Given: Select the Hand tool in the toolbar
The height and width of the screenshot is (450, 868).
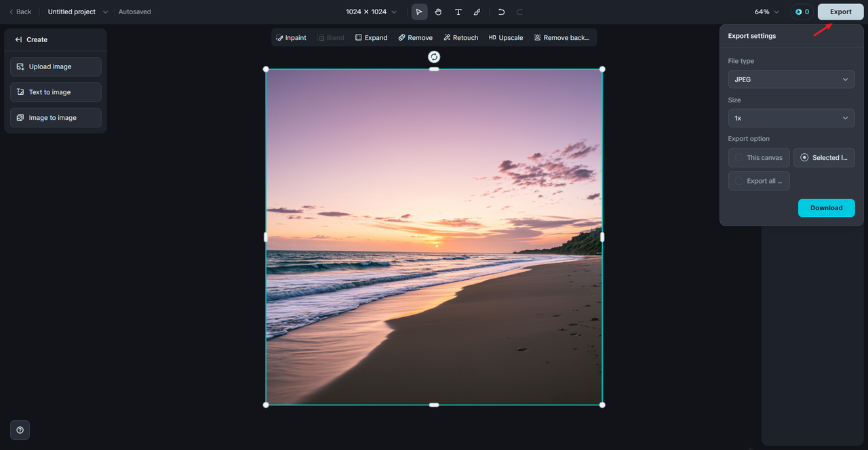Looking at the screenshot, I should [x=437, y=12].
